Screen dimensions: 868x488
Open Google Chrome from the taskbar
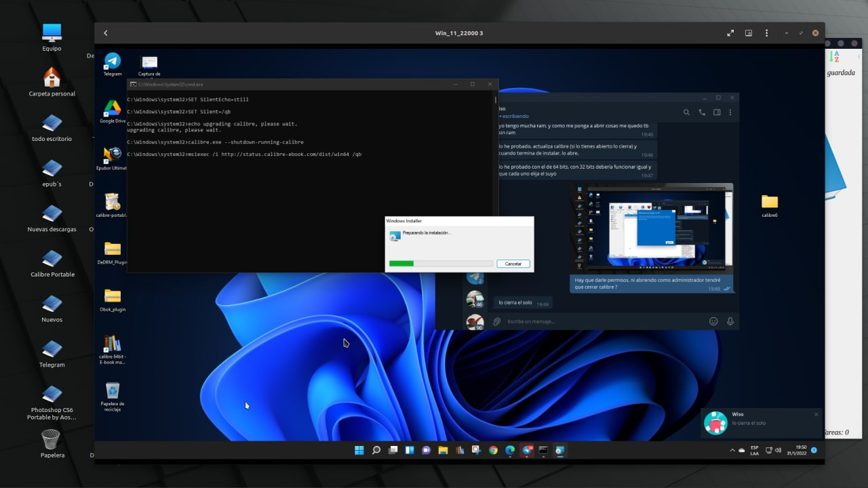tap(493, 450)
